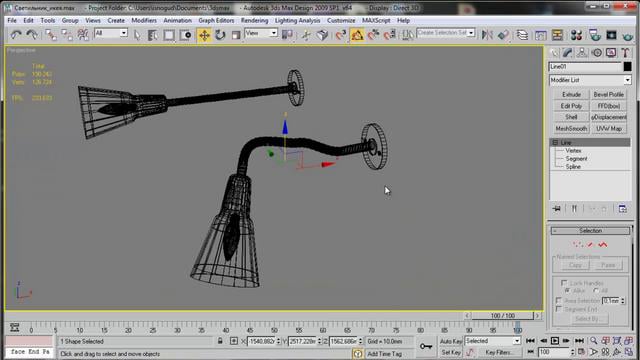The width and height of the screenshot is (640, 360).
Task: Toggle 3D Snaps icon
Action: coord(341,35)
